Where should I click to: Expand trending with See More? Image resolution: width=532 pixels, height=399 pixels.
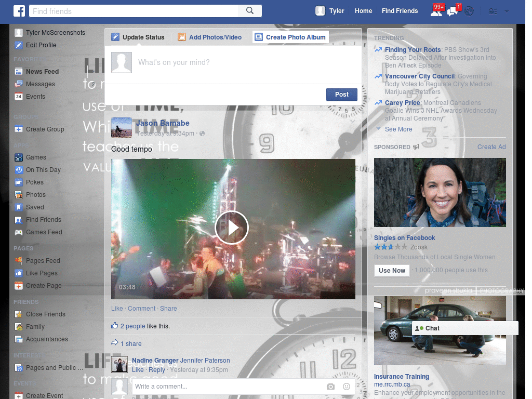tap(398, 129)
